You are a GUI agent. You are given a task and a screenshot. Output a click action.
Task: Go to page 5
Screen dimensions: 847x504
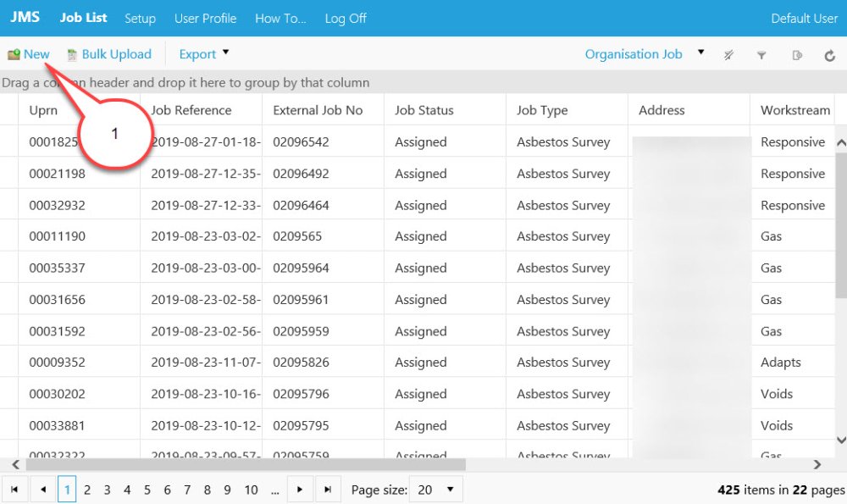(x=147, y=490)
